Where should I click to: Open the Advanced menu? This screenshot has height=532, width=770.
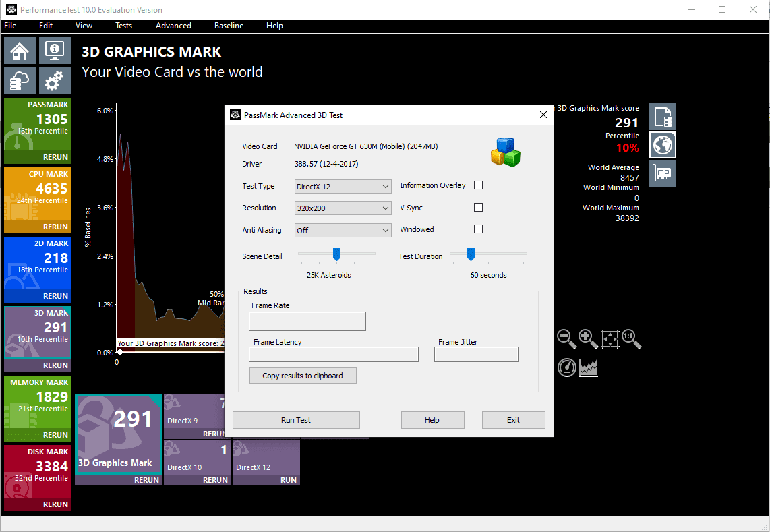coord(173,26)
